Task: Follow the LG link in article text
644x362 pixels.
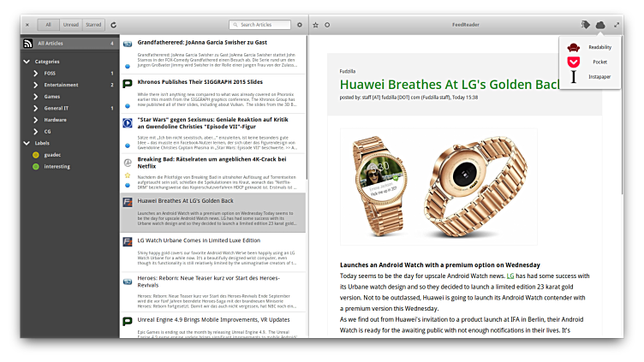Action: point(510,276)
